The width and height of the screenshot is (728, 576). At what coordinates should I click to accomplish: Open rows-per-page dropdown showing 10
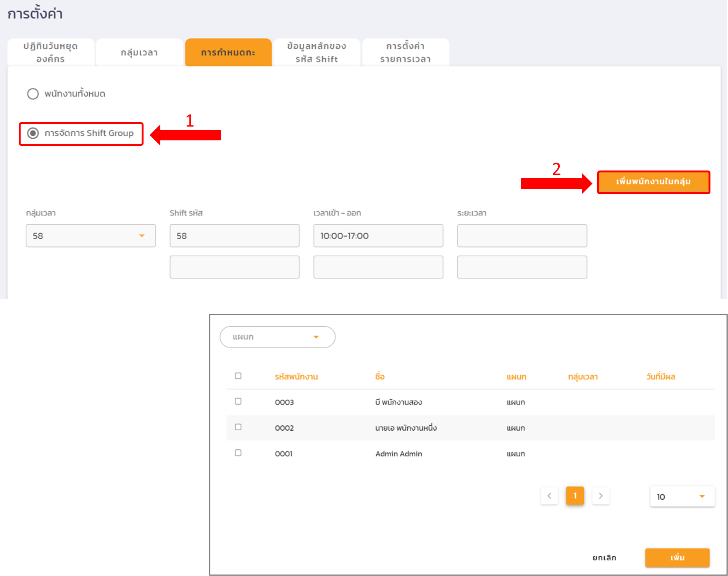tap(682, 497)
